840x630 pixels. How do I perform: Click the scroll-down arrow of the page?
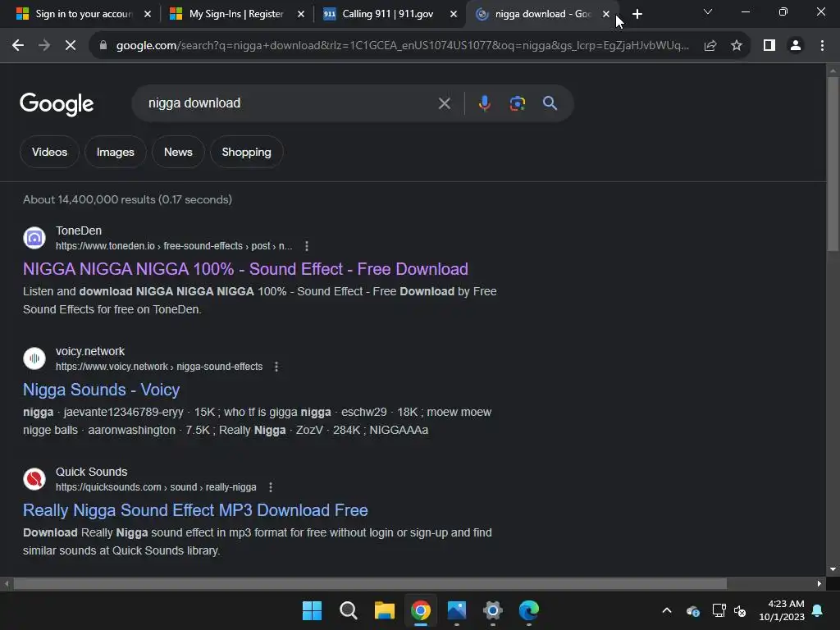pyautogui.click(x=833, y=569)
